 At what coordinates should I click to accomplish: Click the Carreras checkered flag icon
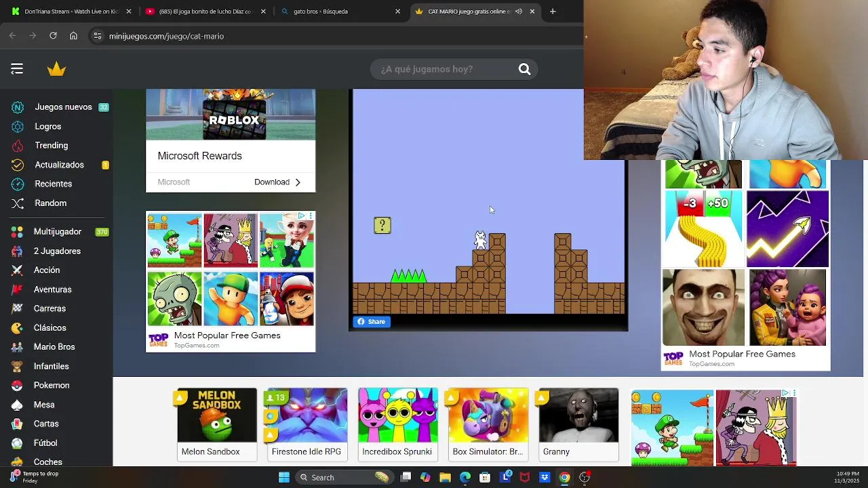18,308
